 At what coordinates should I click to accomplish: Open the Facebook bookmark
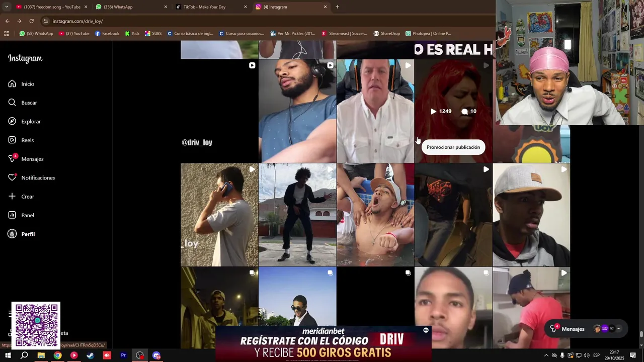[107, 34]
